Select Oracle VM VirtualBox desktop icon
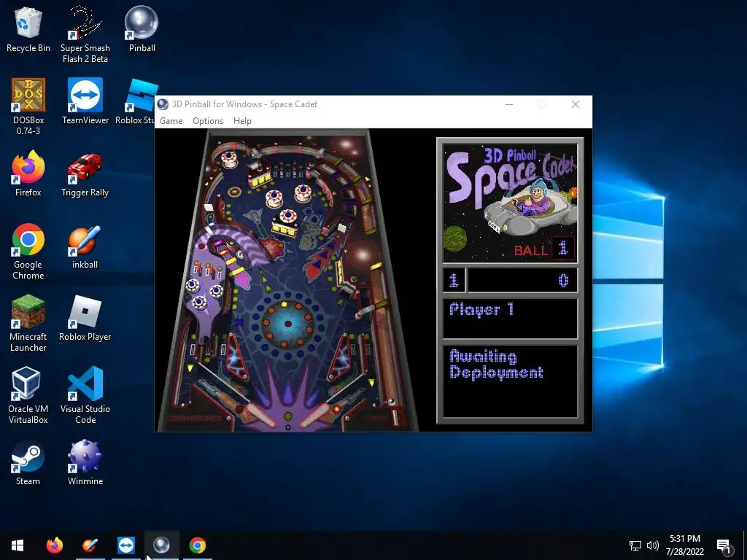 pos(28,395)
